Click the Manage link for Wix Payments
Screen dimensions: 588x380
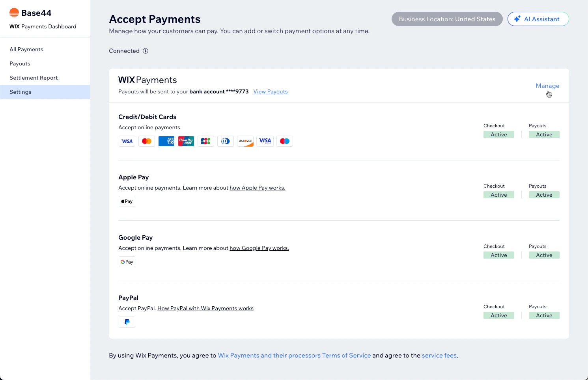pyautogui.click(x=547, y=86)
